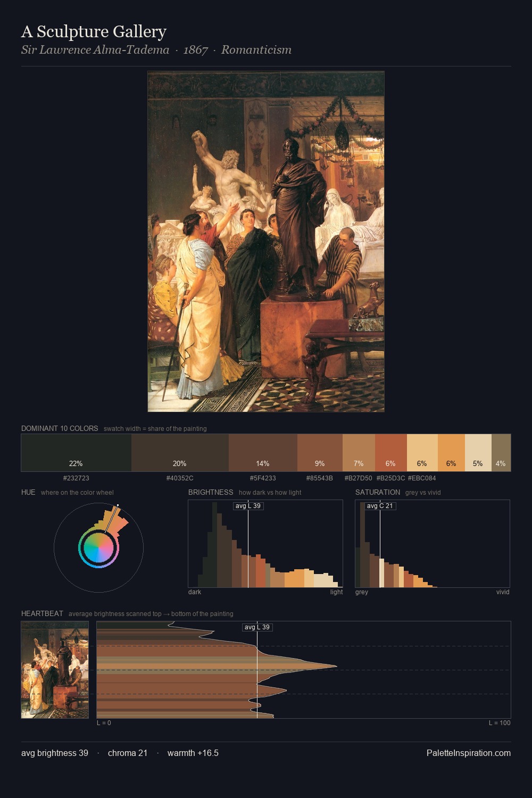Click the rust 6% swatch above #B25D3C
532x798 pixels.
tap(391, 453)
